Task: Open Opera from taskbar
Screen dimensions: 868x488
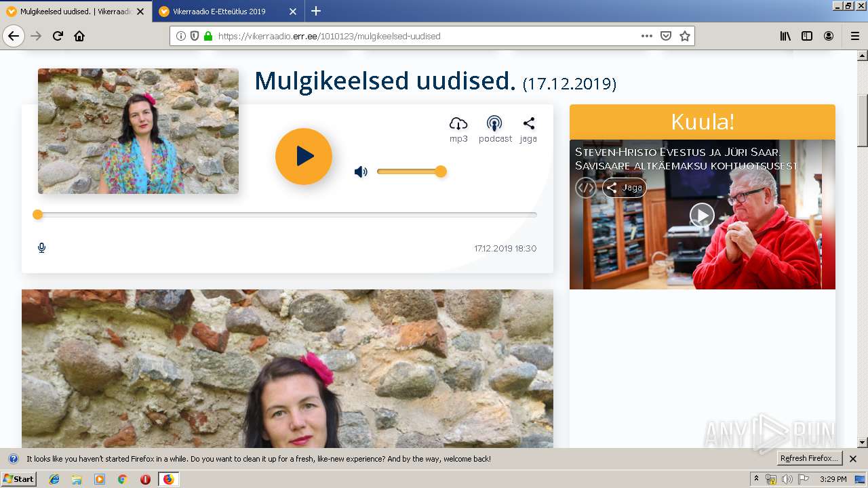Action: (x=145, y=479)
